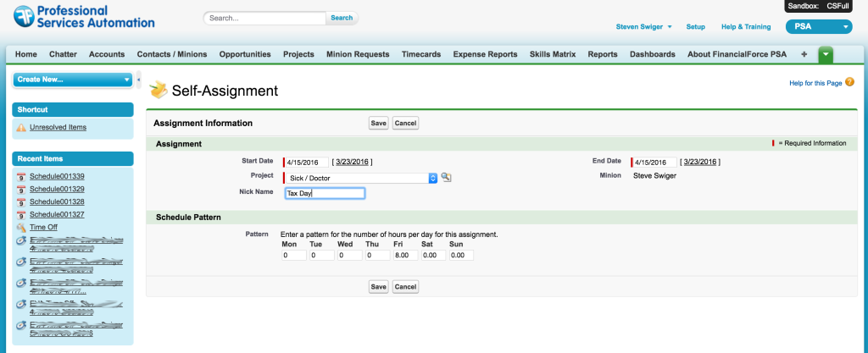Screen dimensions: 868x353
Task: Click the 3/23/2016 link next to End Date
Action: [x=700, y=162]
